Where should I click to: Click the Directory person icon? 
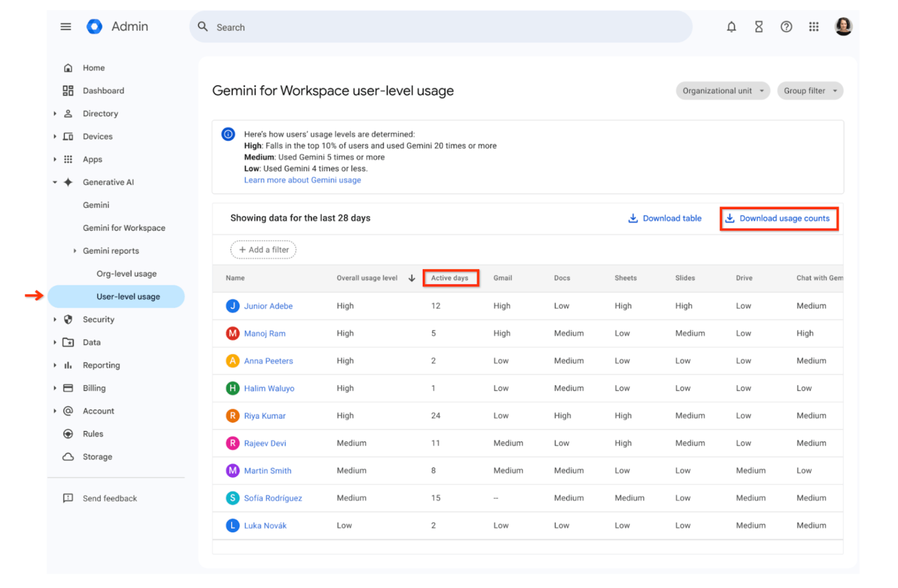[x=68, y=113]
